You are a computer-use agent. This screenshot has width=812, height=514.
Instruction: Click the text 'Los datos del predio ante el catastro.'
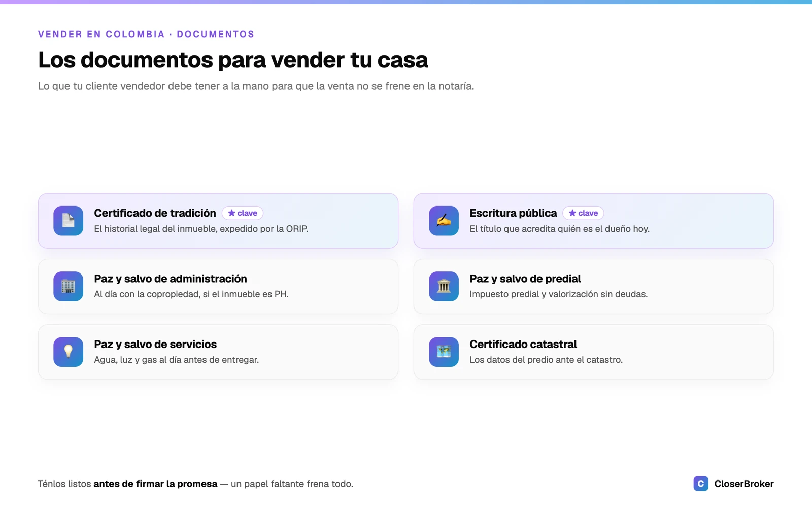click(546, 360)
